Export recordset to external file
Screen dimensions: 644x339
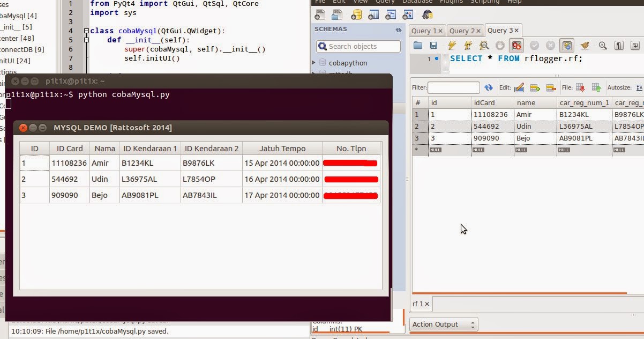pos(580,87)
